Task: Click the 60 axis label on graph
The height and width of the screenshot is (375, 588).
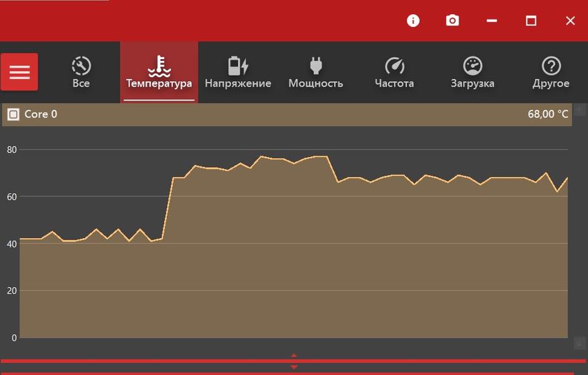Action: click(x=11, y=197)
